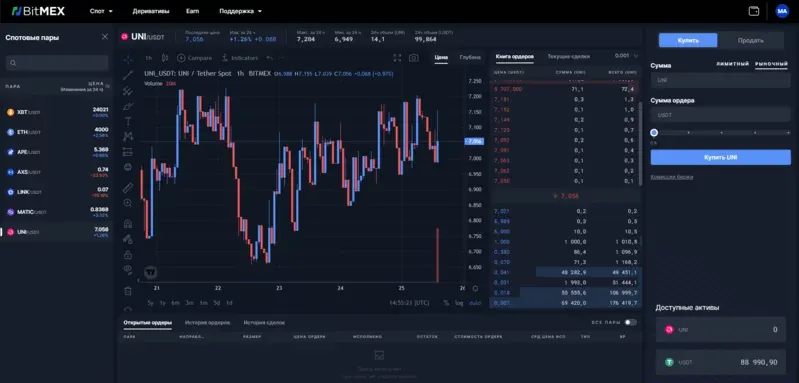Select the trend line drawing tool
The image size is (799, 383).
[128, 75]
